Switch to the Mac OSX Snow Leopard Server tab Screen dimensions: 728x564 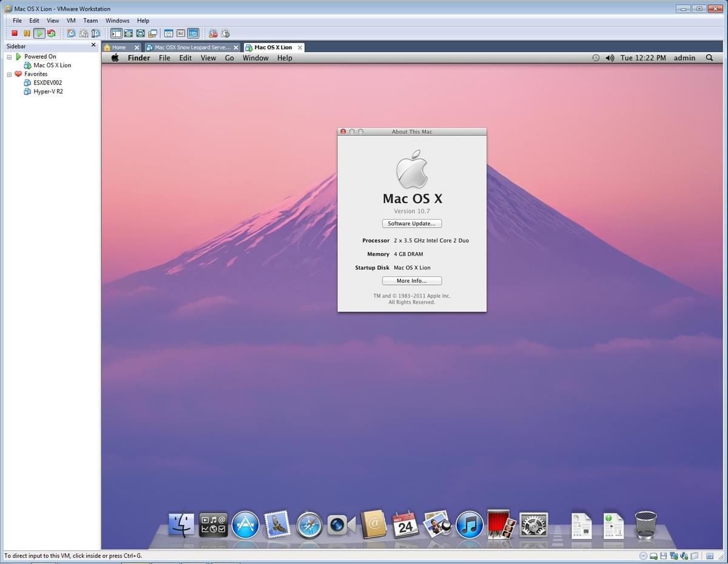point(192,47)
